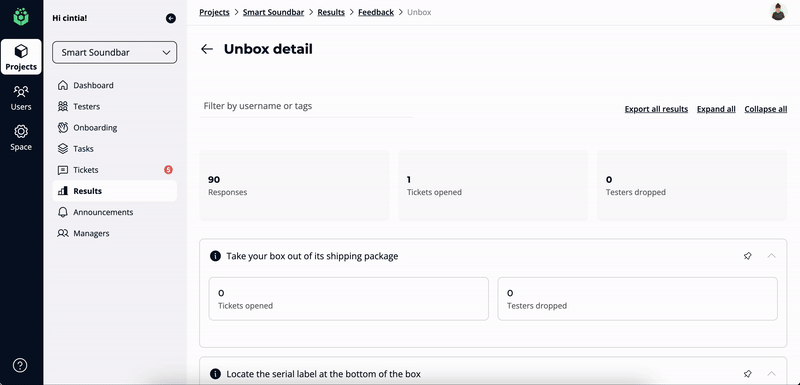Go to Tasks in sidebar

115,149
